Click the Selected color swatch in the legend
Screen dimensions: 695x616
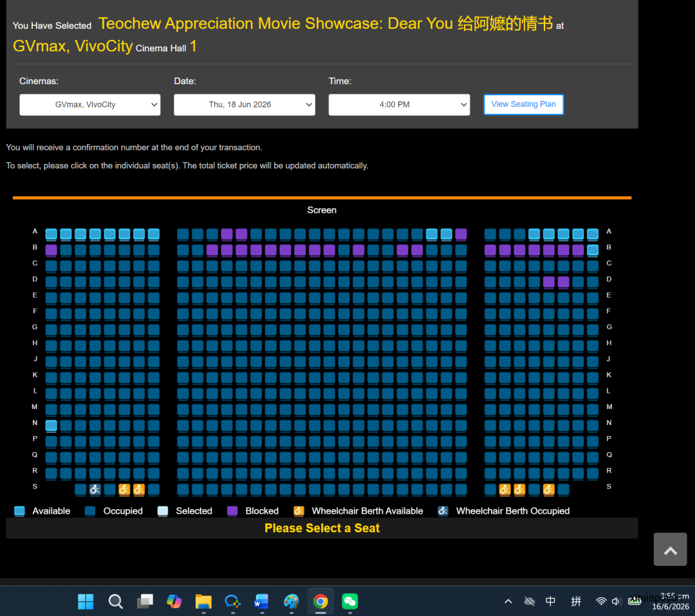point(163,511)
